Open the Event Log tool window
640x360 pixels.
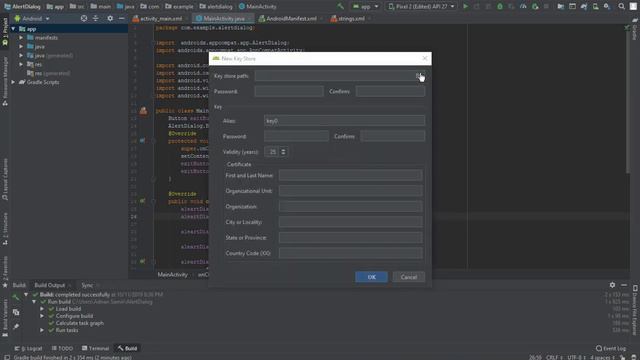[x=611, y=349]
